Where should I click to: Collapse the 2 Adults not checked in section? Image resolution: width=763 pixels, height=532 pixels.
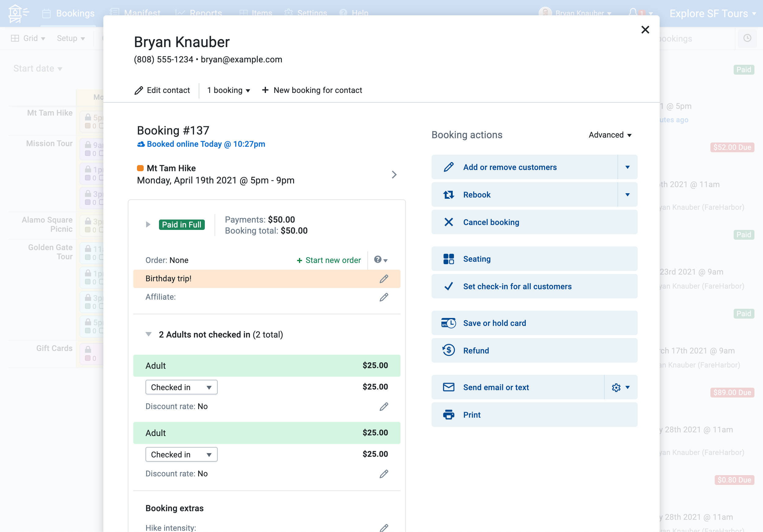[x=149, y=334]
